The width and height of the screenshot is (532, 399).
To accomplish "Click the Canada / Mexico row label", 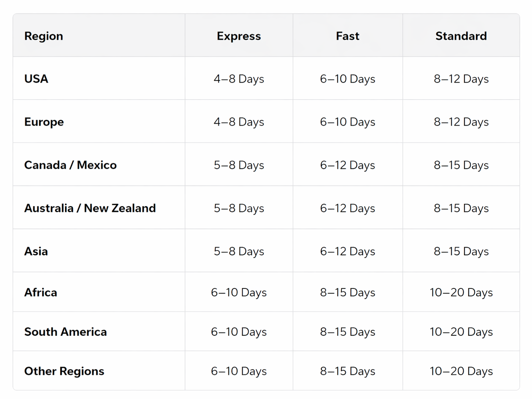I will point(71,165).
